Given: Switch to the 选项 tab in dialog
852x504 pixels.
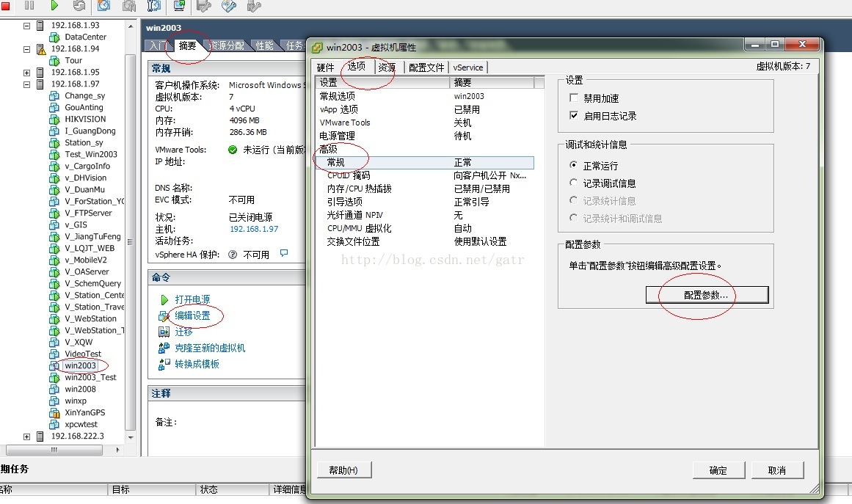Looking at the screenshot, I should click(x=357, y=66).
